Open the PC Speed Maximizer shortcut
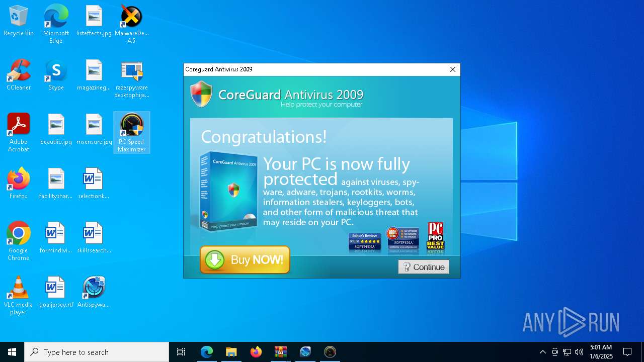The width and height of the screenshot is (644, 362). tap(132, 133)
